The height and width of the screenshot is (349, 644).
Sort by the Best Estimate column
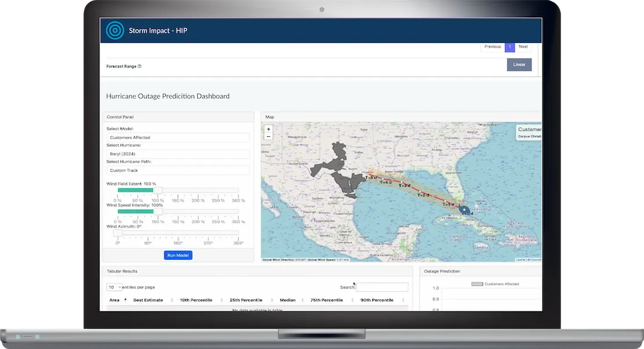[x=148, y=300]
